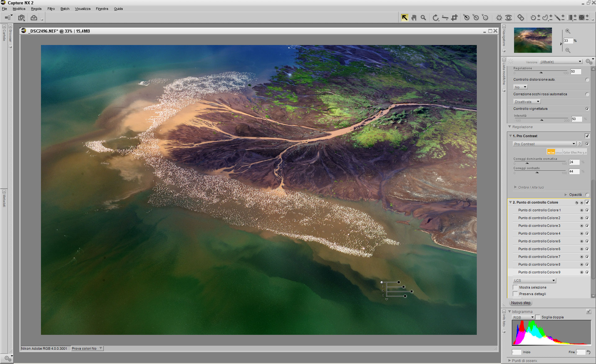Expand the Ombre / Alte luci section

coord(516,187)
